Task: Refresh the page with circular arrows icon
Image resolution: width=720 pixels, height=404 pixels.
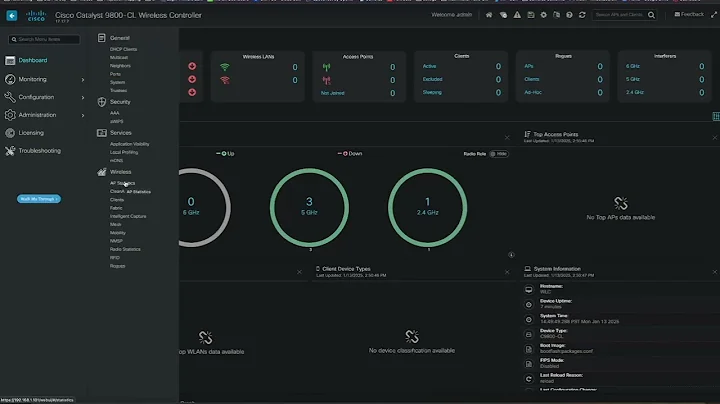Action: [582, 15]
